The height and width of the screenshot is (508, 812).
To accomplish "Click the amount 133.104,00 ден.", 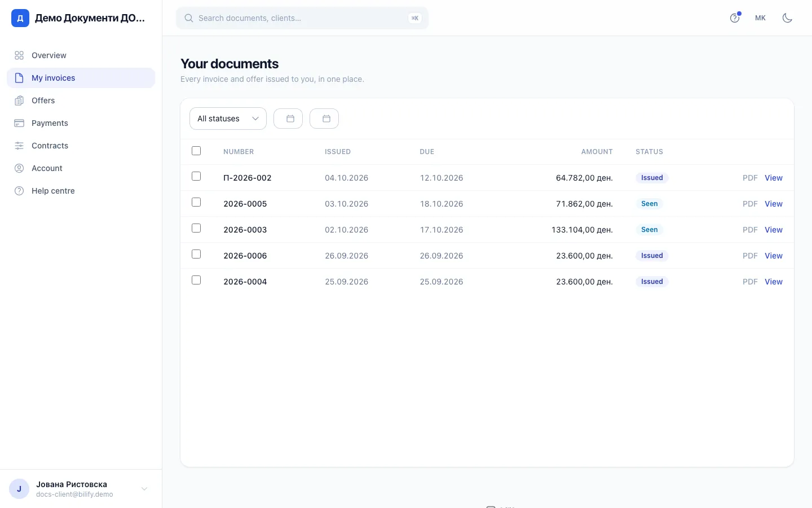I will (x=582, y=230).
